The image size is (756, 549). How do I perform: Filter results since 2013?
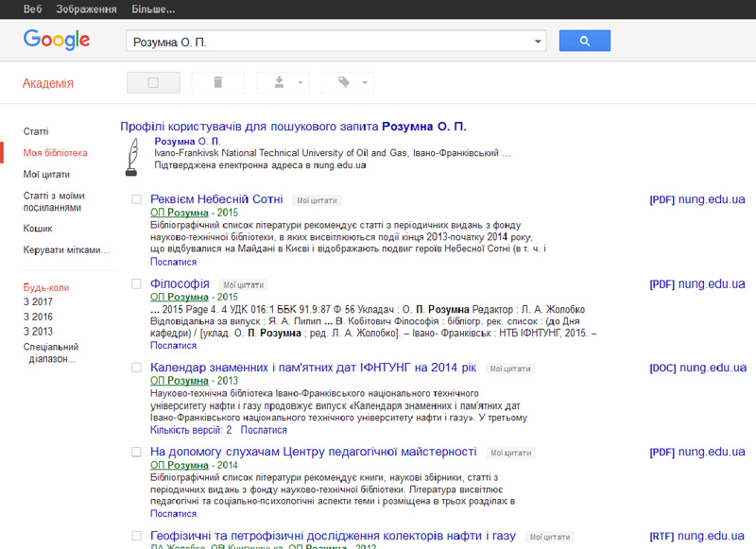pos(38,332)
